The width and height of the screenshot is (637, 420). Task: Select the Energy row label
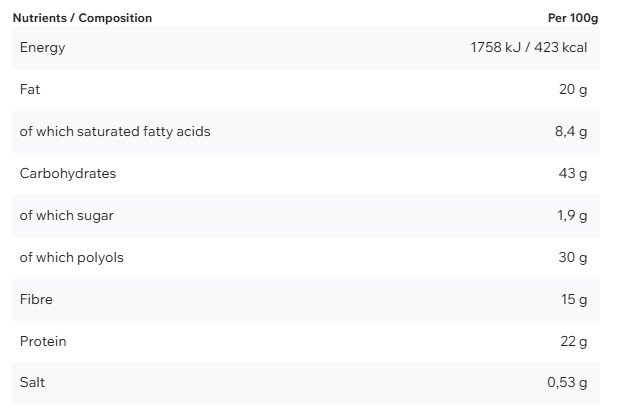pyautogui.click(x=42, y=48)
